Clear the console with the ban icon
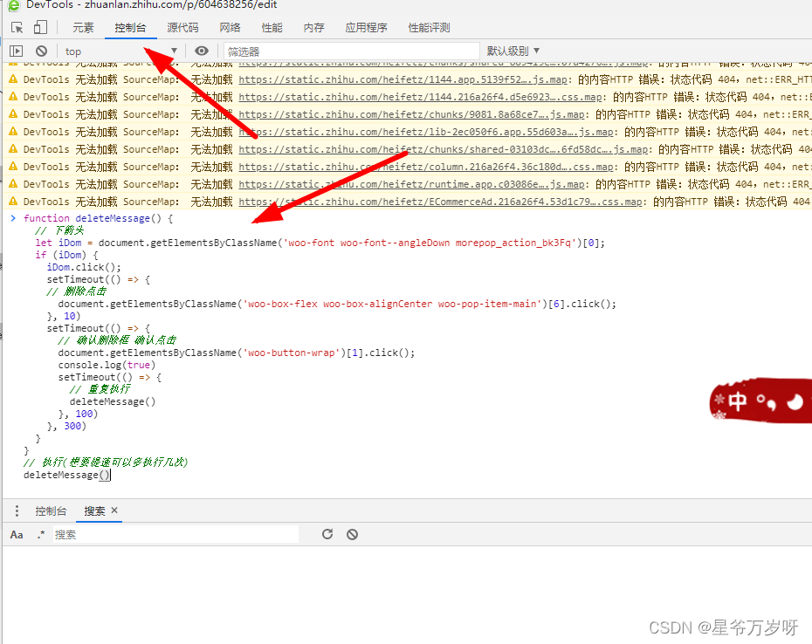Screen dimensions: 812x644 [41, 51]
